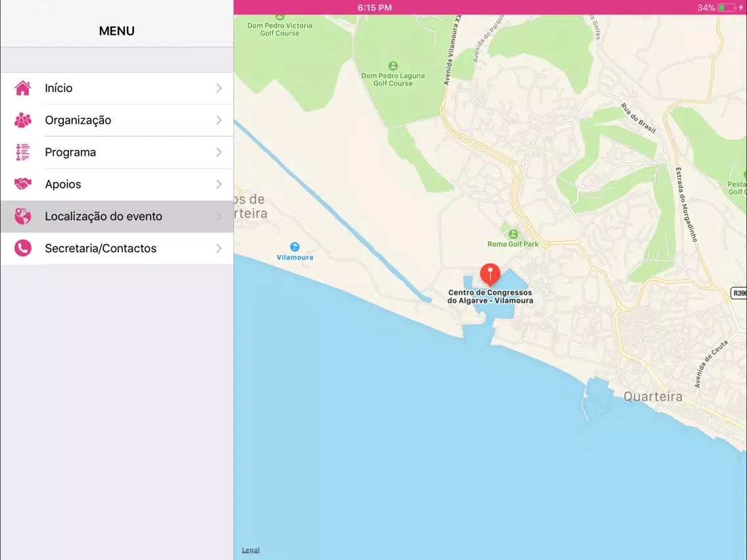Go to the Apoios menu entry

(x=117, y=184)
